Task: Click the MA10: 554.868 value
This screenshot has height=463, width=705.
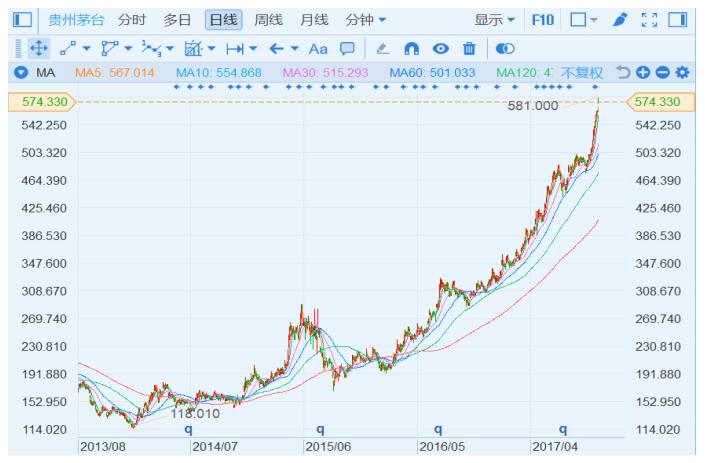Action: click(219, 72)
